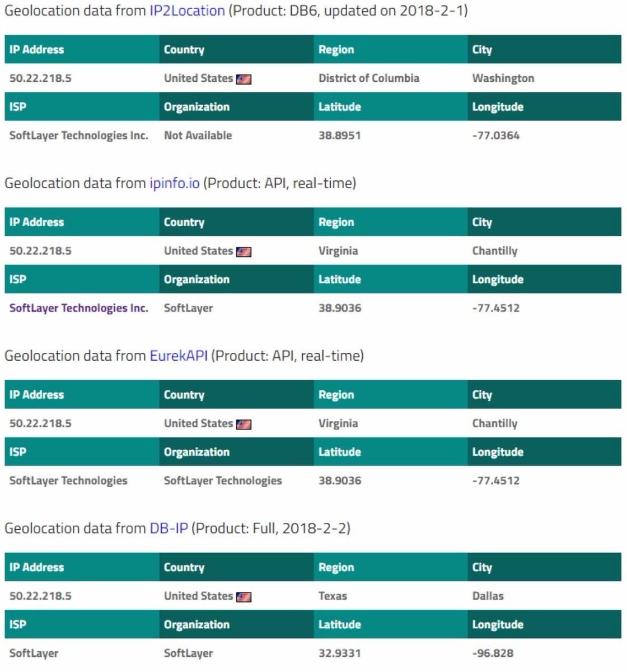Click US flag icon in IP2Location table

[244, 80]
